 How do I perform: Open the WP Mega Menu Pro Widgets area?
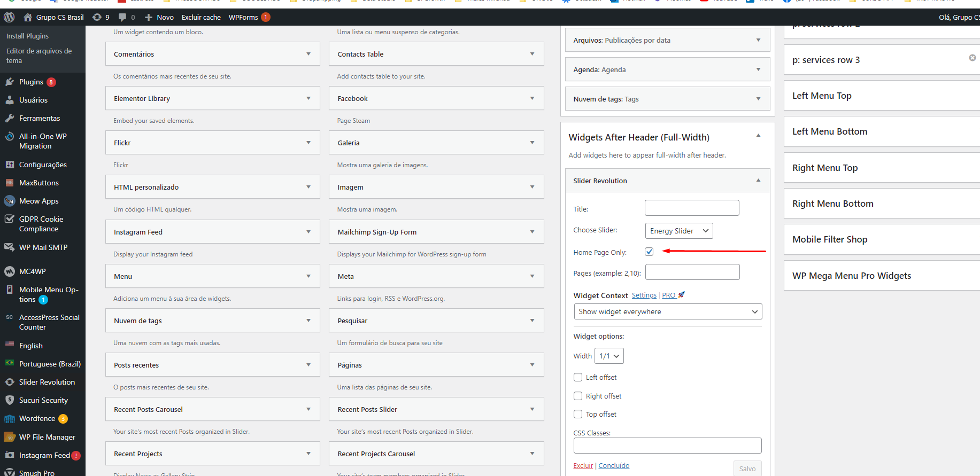click(x=882, y=276)
